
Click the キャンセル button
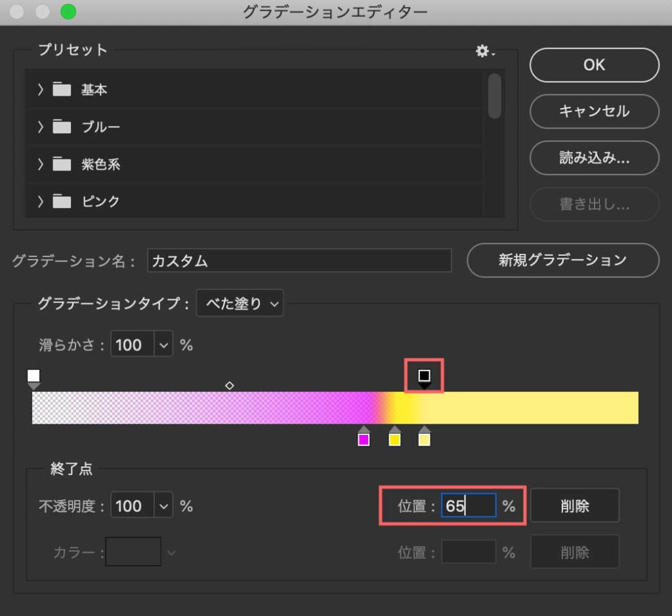pos(594,112)
